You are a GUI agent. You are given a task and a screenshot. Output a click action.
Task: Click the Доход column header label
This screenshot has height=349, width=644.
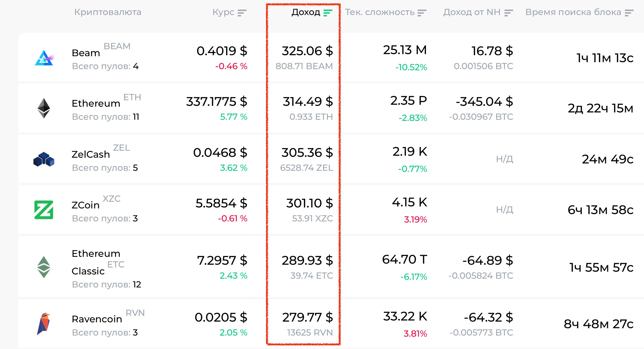tap(306, 12)
